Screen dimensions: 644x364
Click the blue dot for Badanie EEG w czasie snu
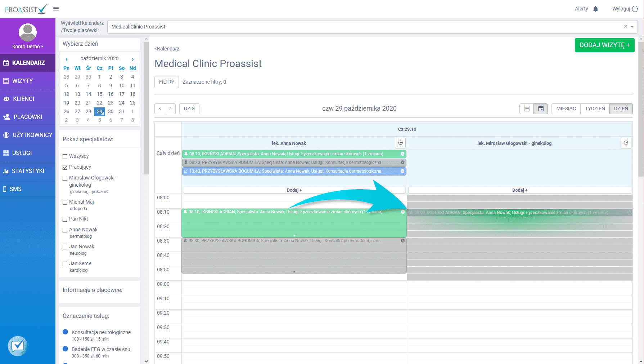66,349
